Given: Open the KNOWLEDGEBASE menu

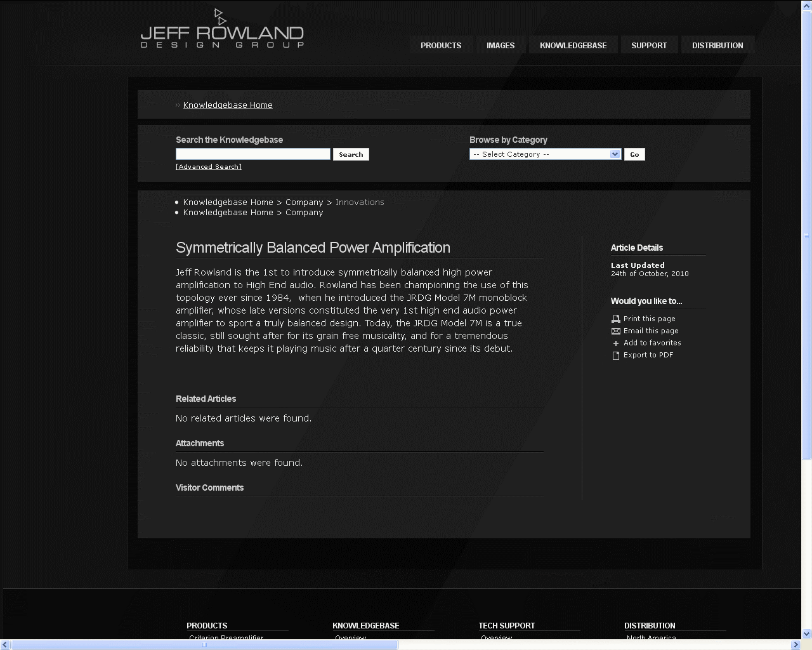Looking at the screenshot, I should [x=573, y=45].
